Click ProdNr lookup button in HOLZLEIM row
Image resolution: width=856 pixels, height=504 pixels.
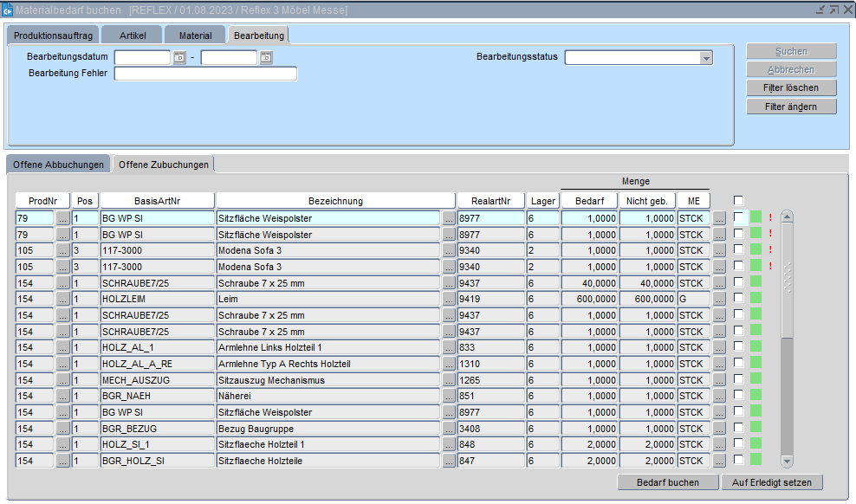pyautogui.click(x=62, y=299)
